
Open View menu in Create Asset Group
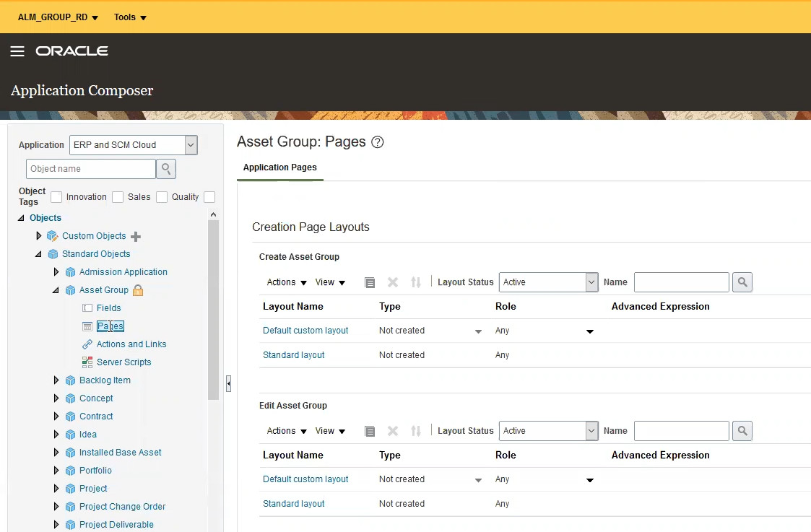[x=330, y=282]
